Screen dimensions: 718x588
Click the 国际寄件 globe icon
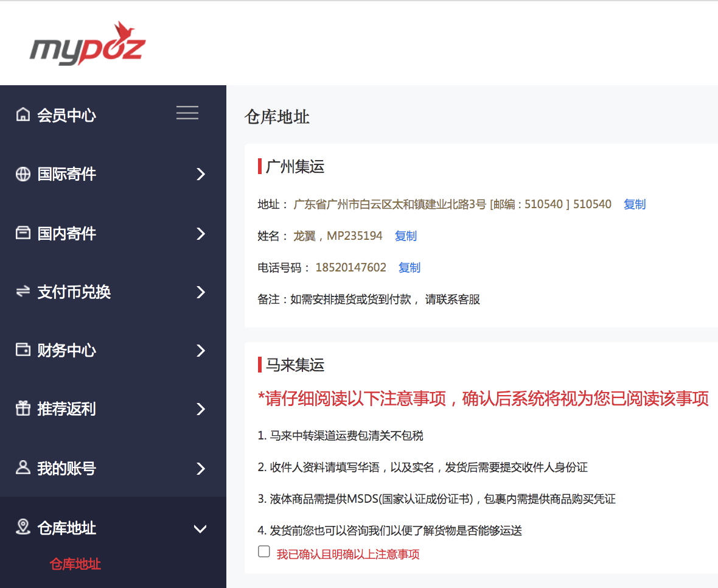click(23, 174)
